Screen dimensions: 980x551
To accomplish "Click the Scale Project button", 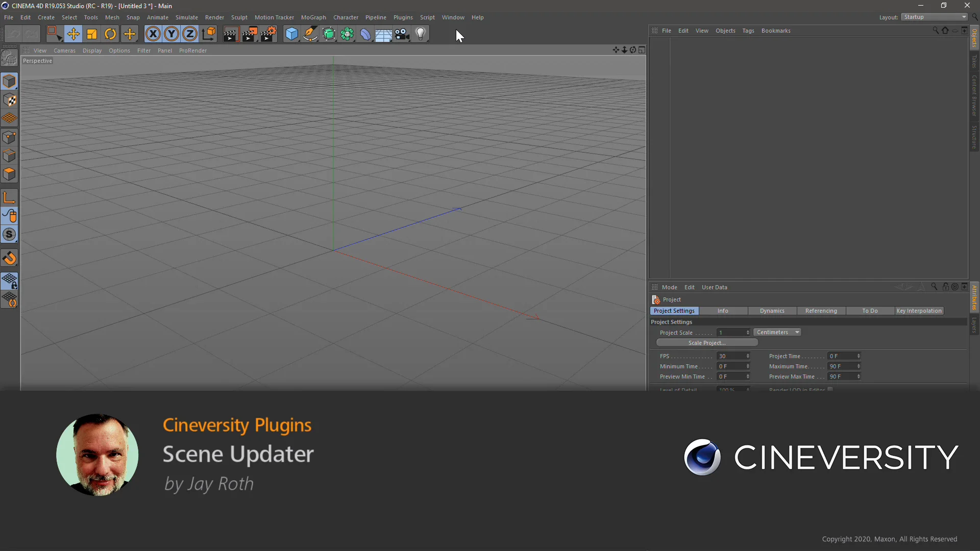I will (x=706, y=343).
